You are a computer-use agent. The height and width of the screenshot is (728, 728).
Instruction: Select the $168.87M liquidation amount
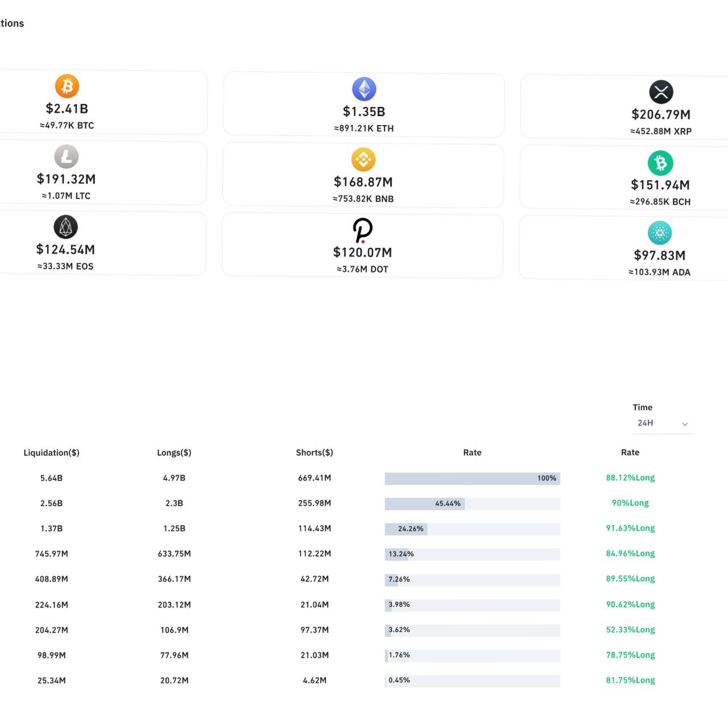pos(363,182)
